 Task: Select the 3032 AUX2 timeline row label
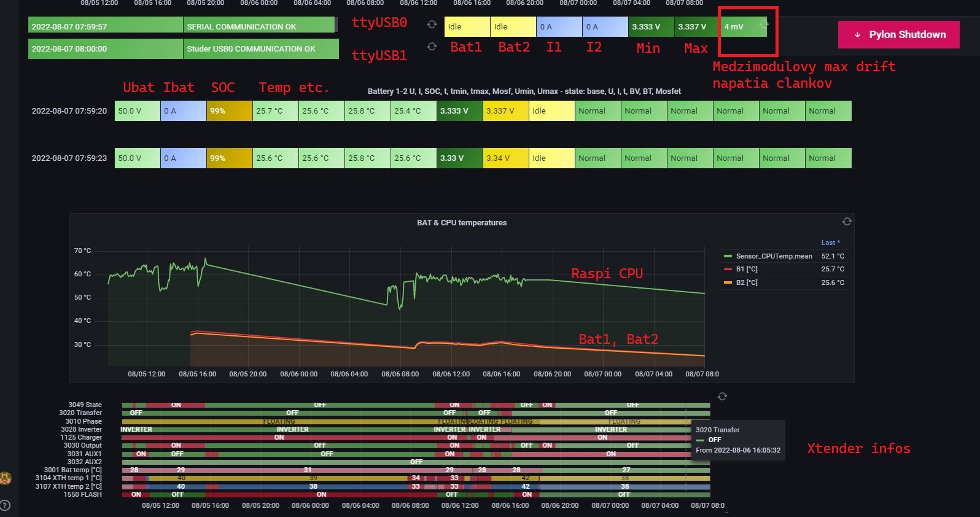tap(85, 462)
